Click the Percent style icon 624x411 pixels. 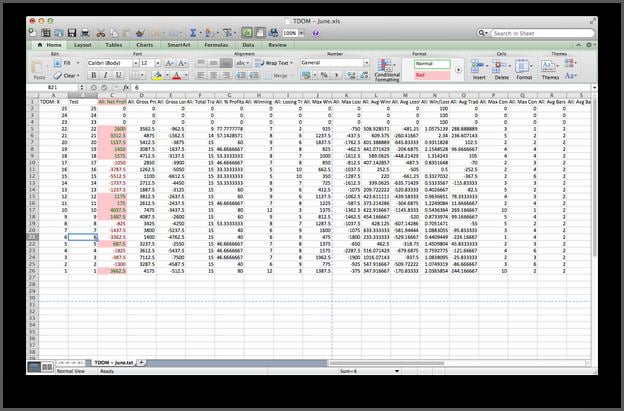(324, 75)
